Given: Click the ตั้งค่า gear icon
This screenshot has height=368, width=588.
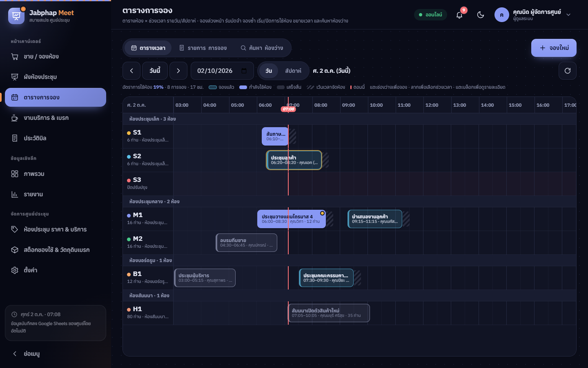Looking at the screenshot, I should pos(15,270).
